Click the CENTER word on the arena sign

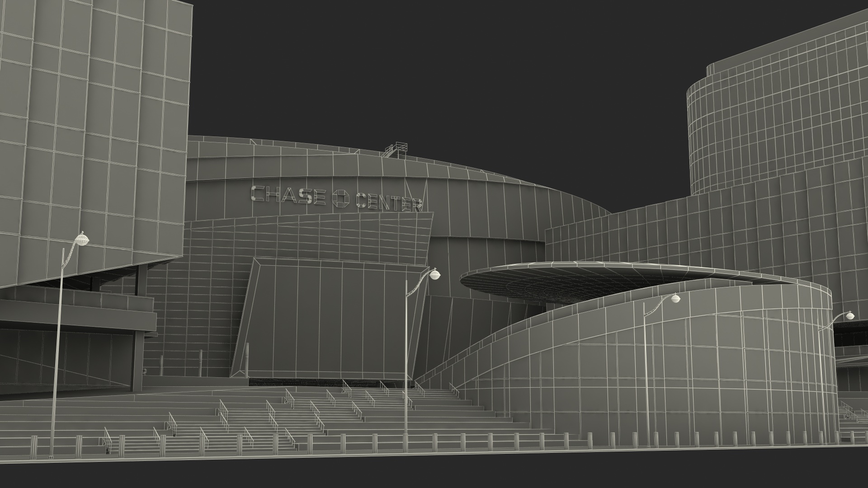(x=389, y=202)
